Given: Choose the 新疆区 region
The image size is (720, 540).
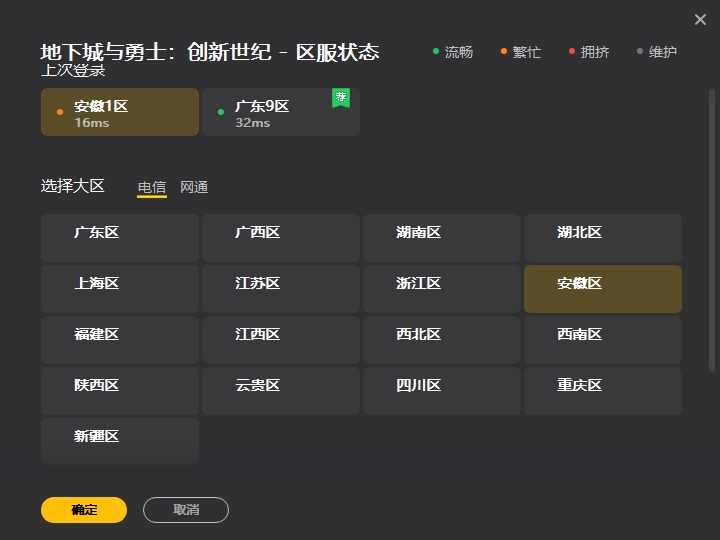Looking at the screenshot, I should pos(120,442).
